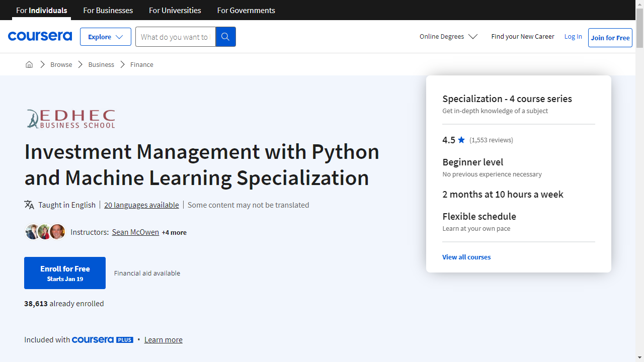Image resolution: width=644 pixels, height=362 pixels.
Task: Click the magnifier search button
Action: [x=225, y=37]
